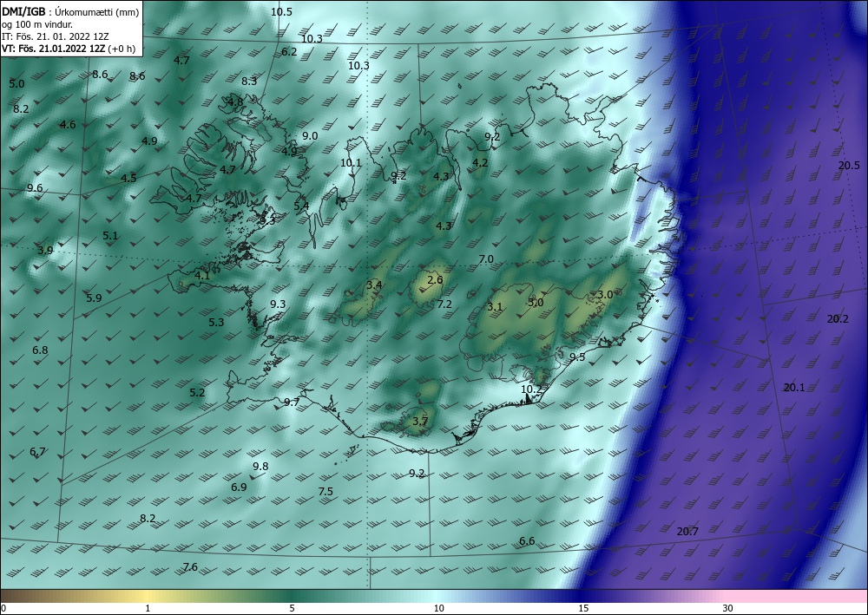Click the 3.4 value on the glacier

[x=374, y=285]
